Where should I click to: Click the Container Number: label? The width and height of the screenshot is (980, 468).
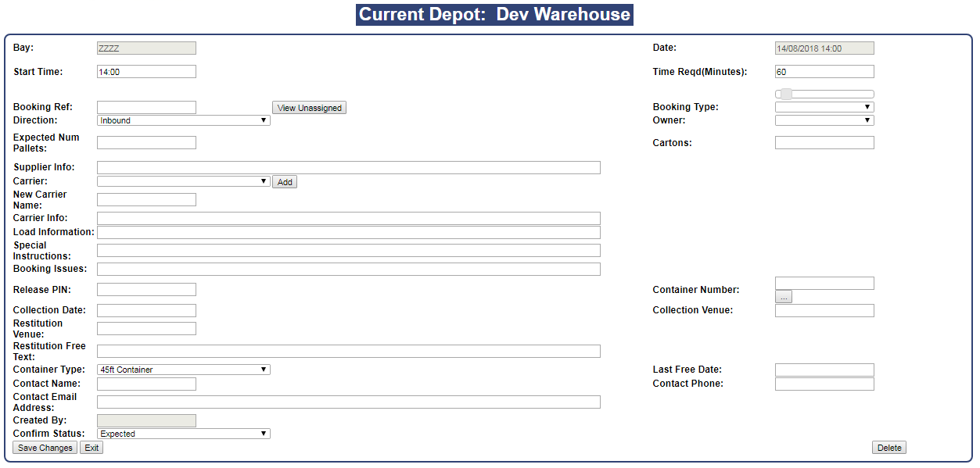696,290
